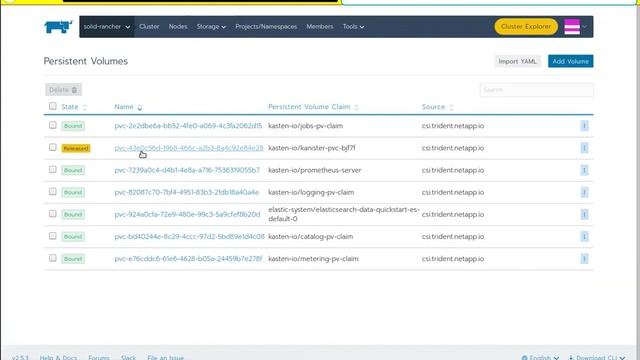Select checkbox for catalog-pv-claim row
640x360 pixels.
coord(53,236)
